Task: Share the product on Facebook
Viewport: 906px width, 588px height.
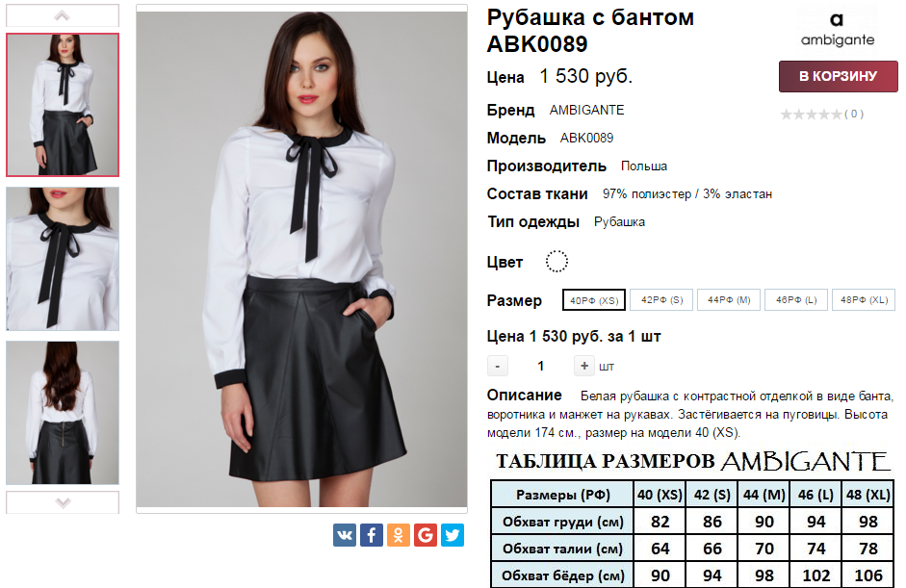Action: [372, 535]
